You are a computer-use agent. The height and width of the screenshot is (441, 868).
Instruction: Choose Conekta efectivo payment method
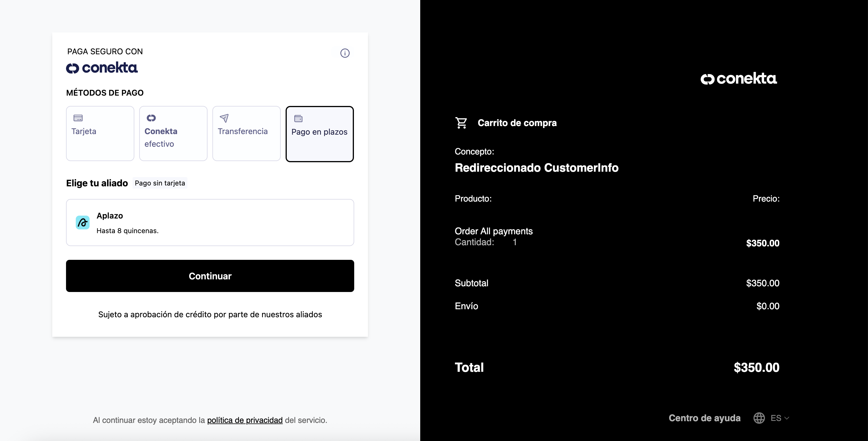pyautogui.click(x=173, y=134)
